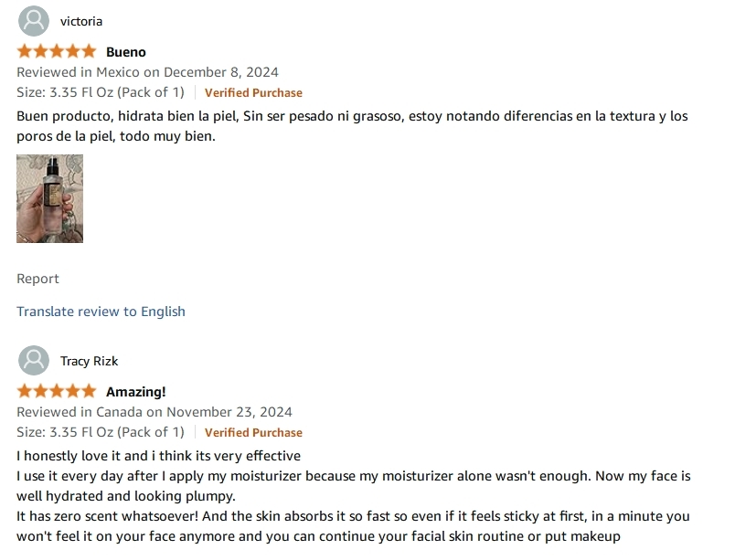Click the five-star rating on Amazing! review
The height and width of the screenshot is (560, 735).
click(57, 391)
